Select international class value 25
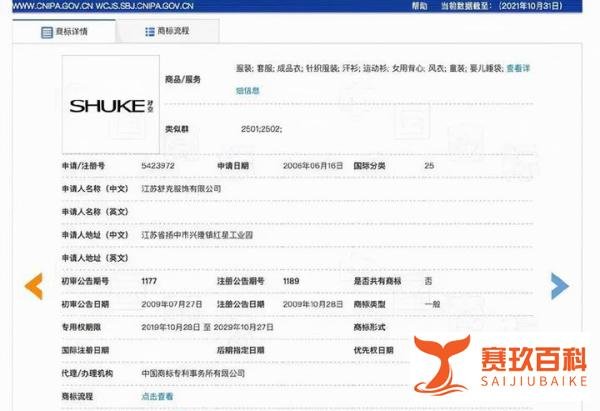Viewport: 600px width, 411px height. point(429,166)
